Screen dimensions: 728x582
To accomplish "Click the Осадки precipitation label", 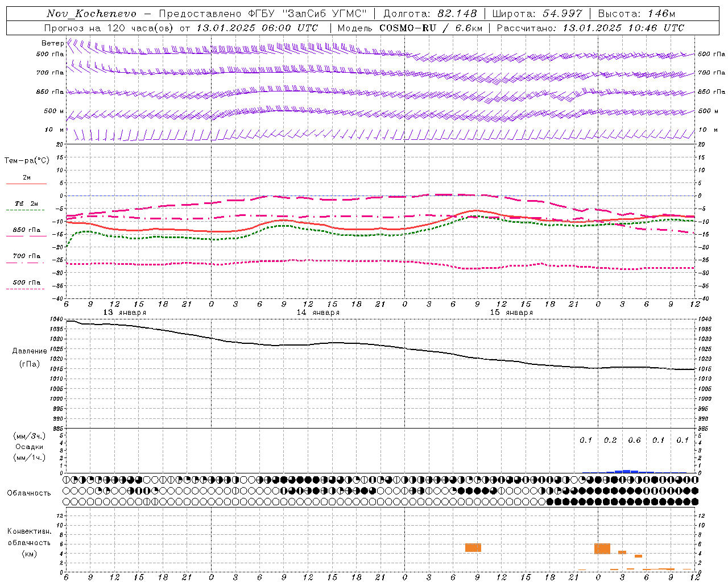I will point(30,447).
